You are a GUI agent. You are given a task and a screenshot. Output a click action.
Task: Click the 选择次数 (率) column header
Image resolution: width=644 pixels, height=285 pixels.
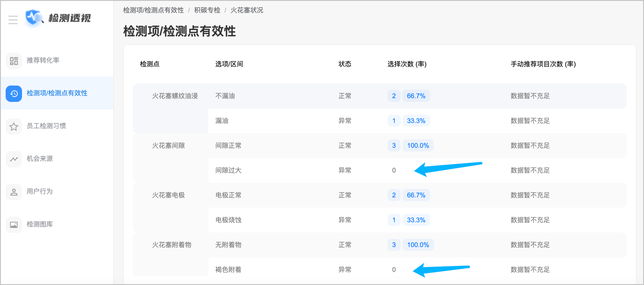click(407, 64)
